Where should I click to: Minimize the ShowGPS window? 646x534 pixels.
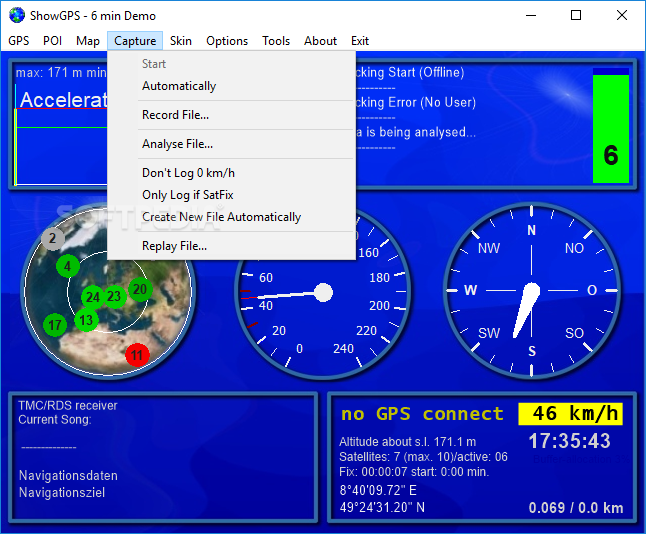(531, 15)
